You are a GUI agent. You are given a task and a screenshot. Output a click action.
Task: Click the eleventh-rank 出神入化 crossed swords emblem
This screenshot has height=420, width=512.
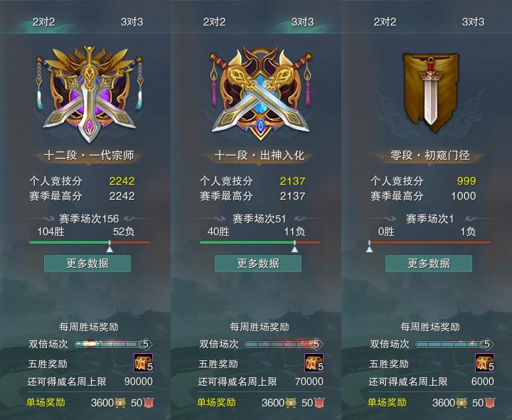260,93
